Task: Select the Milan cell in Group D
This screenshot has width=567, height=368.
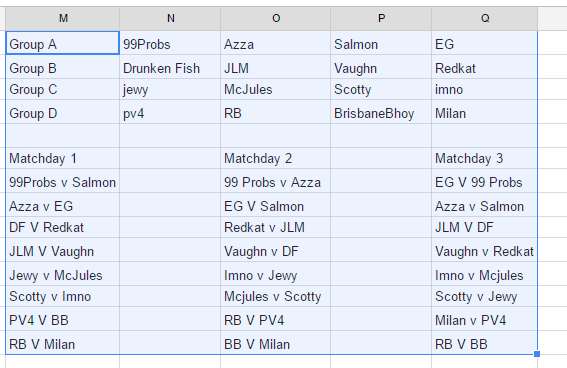Action: (x=484, y=112)
